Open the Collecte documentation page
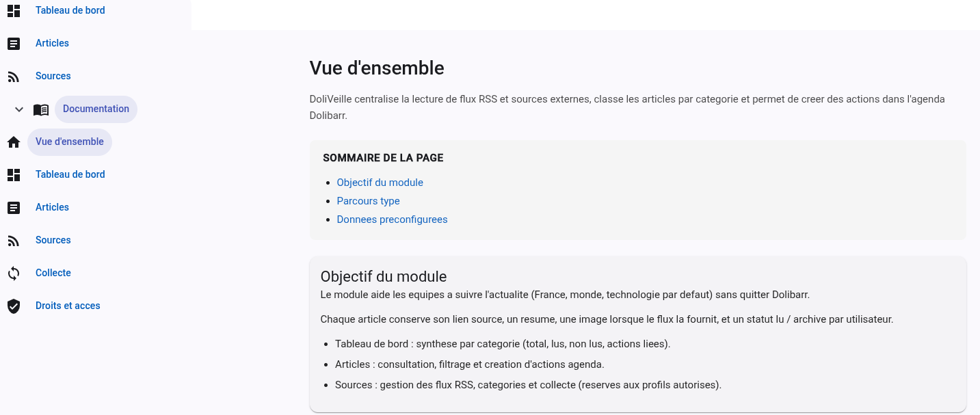This screenshot has width=980, height=415. 53,273
